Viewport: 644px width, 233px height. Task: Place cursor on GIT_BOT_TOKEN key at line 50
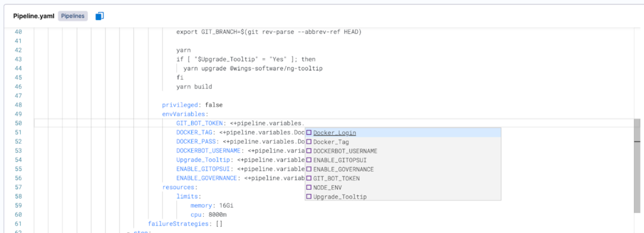click(x=199, y=123)
